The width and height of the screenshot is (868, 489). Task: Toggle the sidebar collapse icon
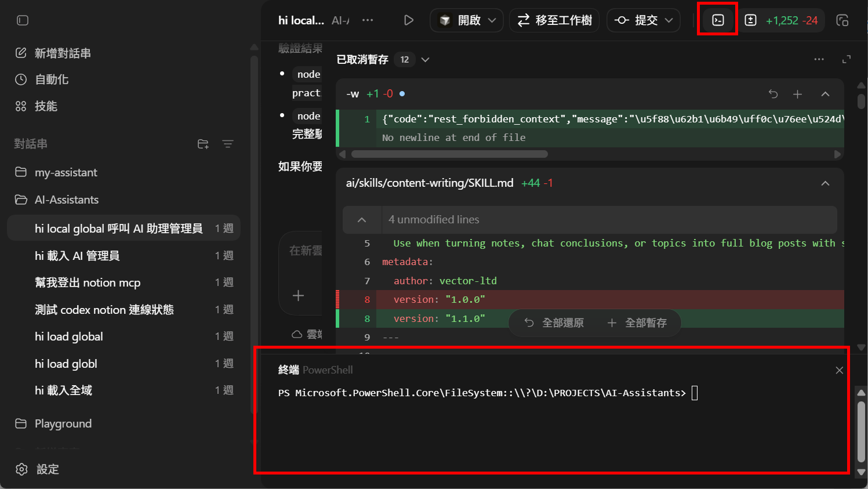pyautogui.click(x=23, y=20)
